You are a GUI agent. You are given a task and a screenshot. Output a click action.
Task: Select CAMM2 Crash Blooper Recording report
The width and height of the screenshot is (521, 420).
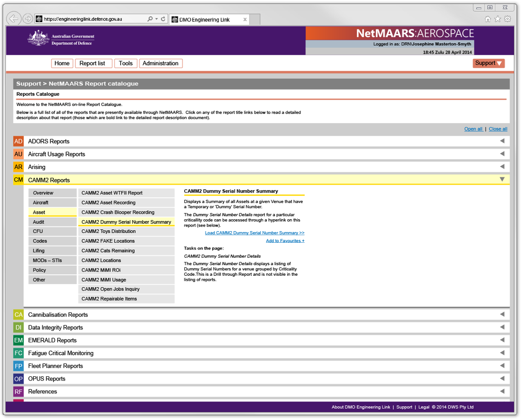pyautogui.click(x=126, y=212)
